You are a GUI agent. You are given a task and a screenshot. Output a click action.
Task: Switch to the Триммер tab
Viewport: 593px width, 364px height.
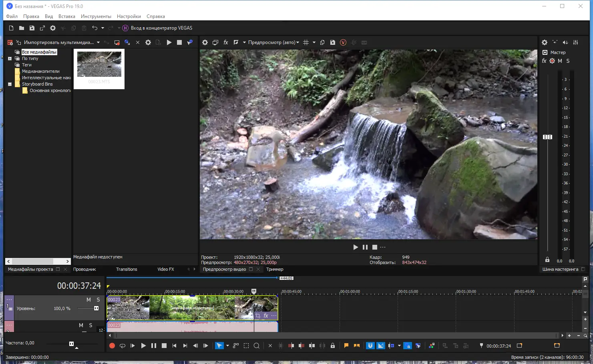click(275, 269)
